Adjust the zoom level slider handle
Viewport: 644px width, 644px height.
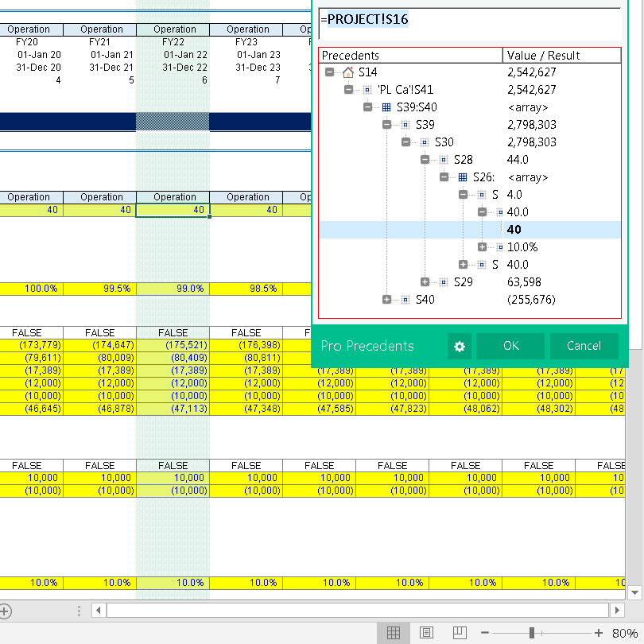[531, 633]
